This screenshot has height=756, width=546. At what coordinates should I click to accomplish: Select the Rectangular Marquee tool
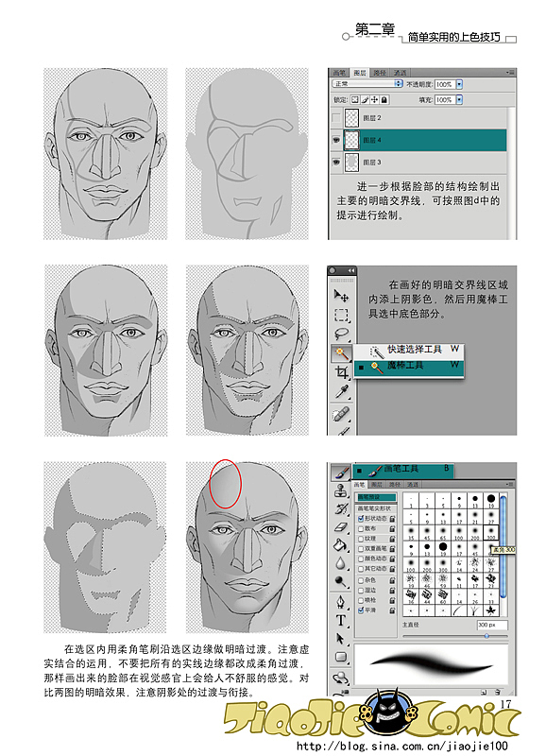point(341,315)
